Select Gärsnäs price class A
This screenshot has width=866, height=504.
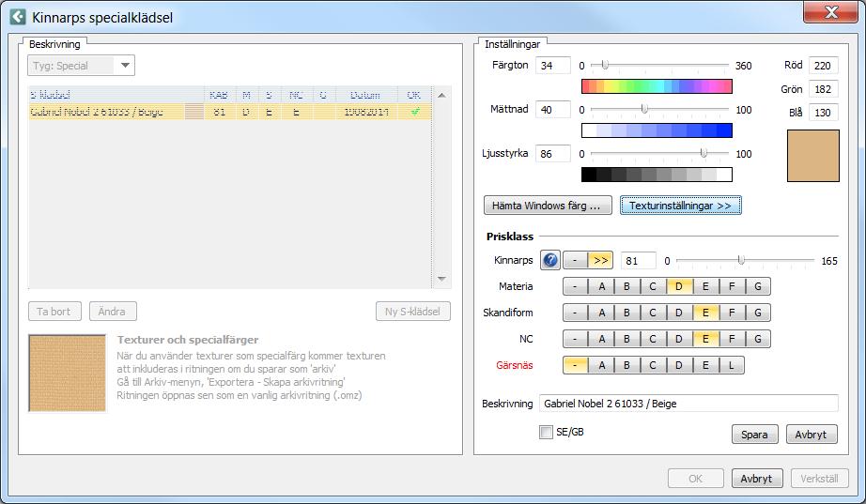(601, 365)
